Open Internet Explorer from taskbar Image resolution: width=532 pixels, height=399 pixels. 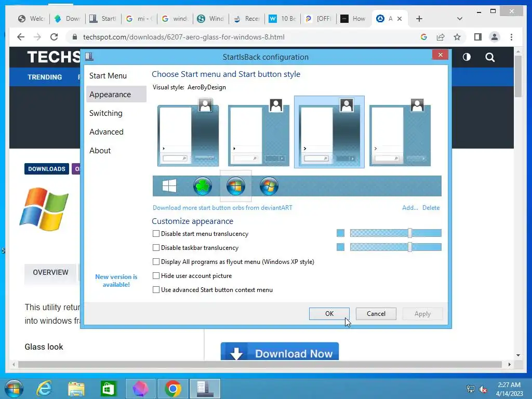[44, 389]
